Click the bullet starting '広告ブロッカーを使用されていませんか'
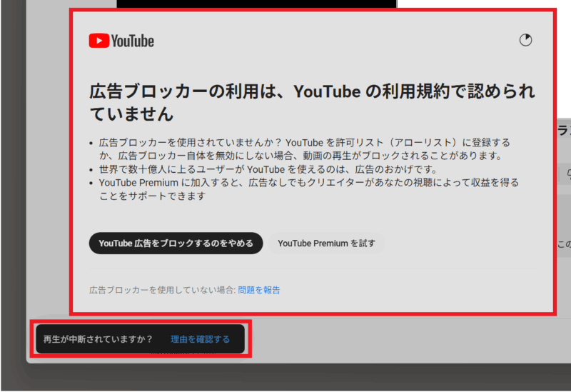 [x=305, y=149]
